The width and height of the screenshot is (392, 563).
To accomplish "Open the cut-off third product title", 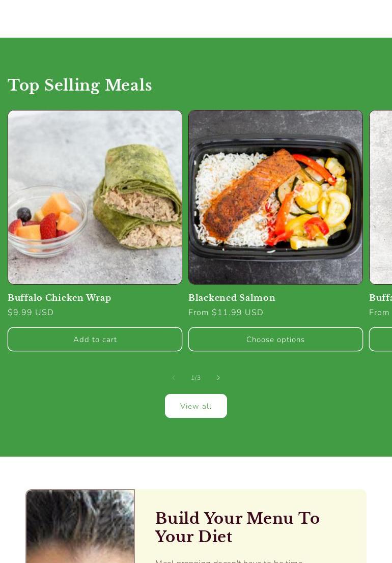I will click(380, 298).
